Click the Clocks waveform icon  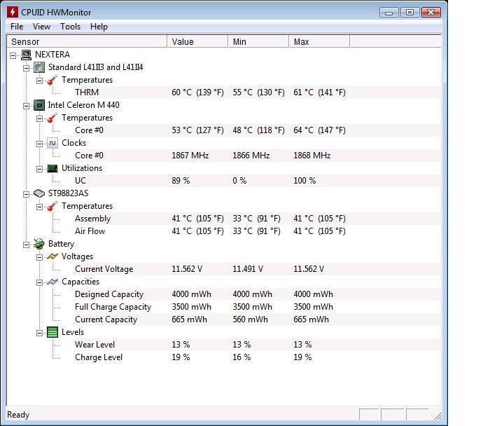(x=52, y=143)
